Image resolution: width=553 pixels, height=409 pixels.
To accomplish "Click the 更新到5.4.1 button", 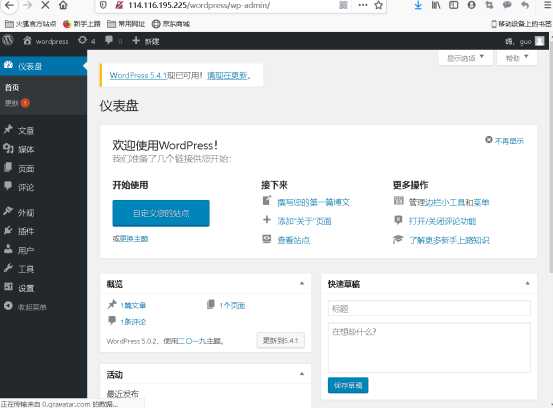I will tap(281, 340).
